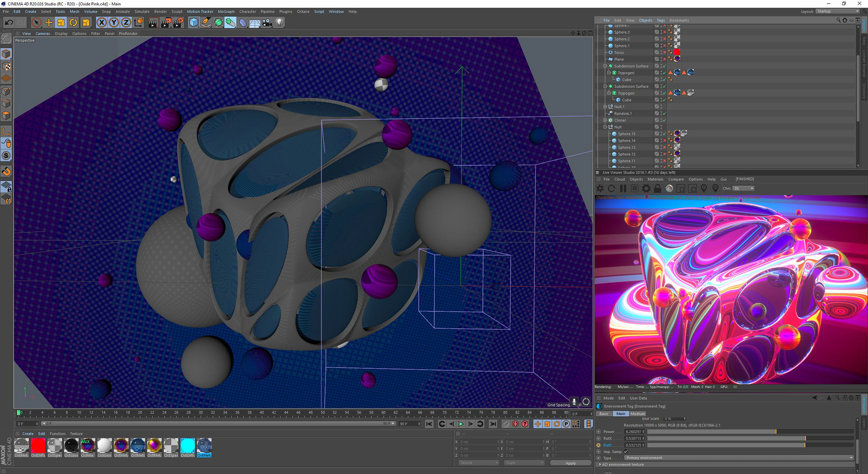Open the Chn channel dropdown
This screenshot has height=474, width=868.
click(x=744, y=188)
